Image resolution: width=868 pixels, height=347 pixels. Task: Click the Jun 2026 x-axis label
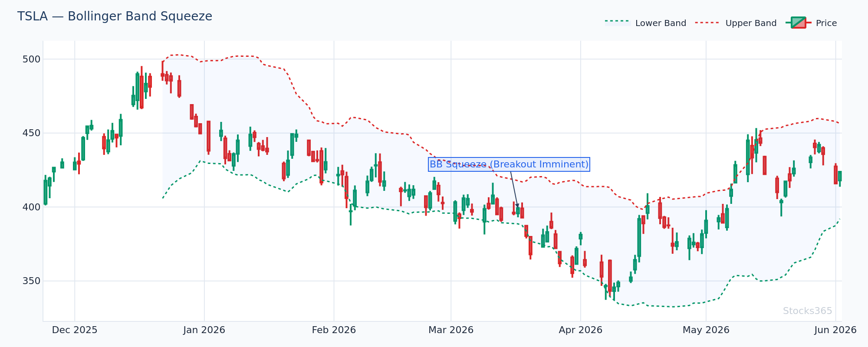[835, 330]
